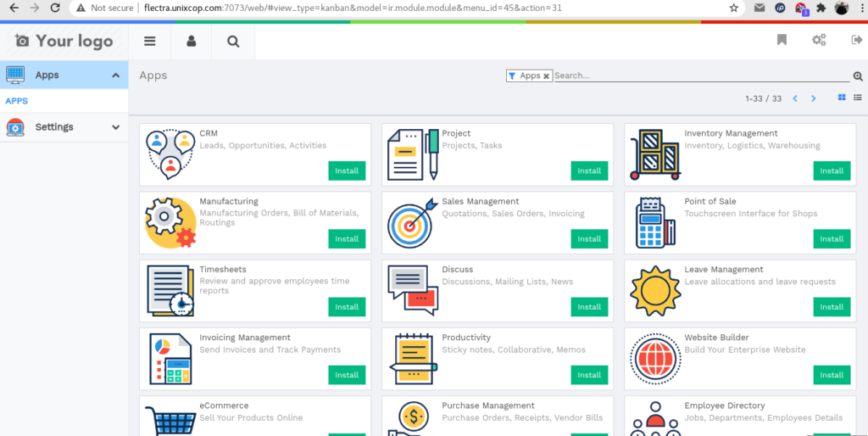
Task: Open the user profile icon
Action: [x=192, y=42]
